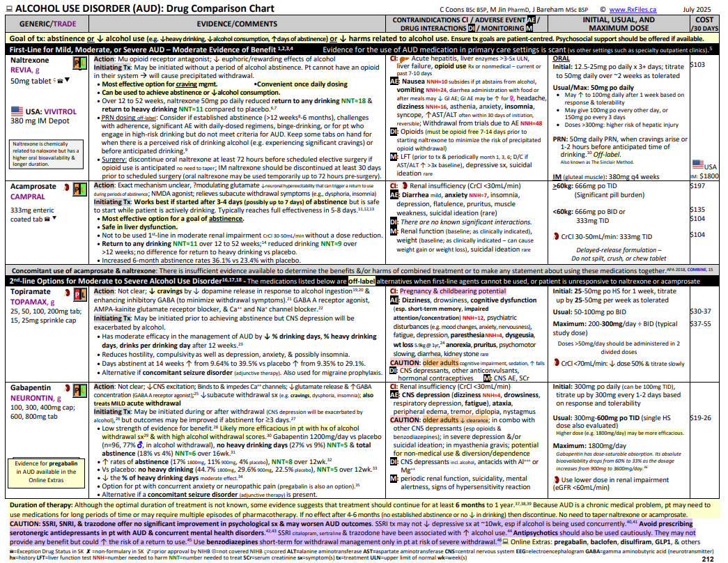Screen dimensions: 728x563
Task: Click the ALCOHOL USE DISORDER (AUD) chart title
Action: click(145, 9)
